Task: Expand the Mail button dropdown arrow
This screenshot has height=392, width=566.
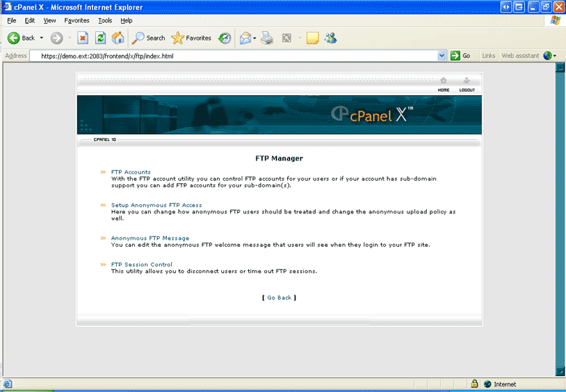Action: coord(255,38)
